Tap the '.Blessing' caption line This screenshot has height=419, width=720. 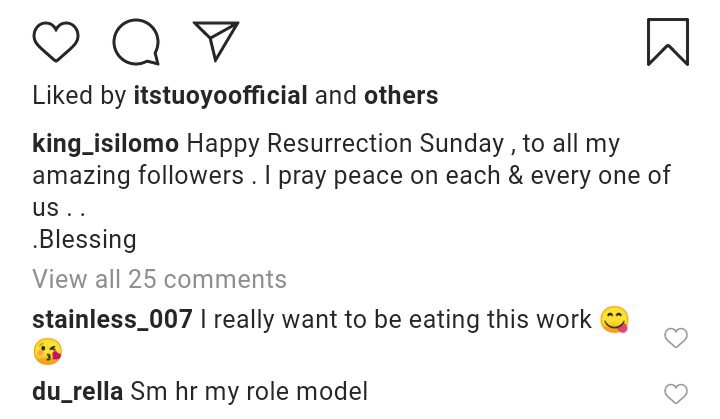tap(84, 240)
